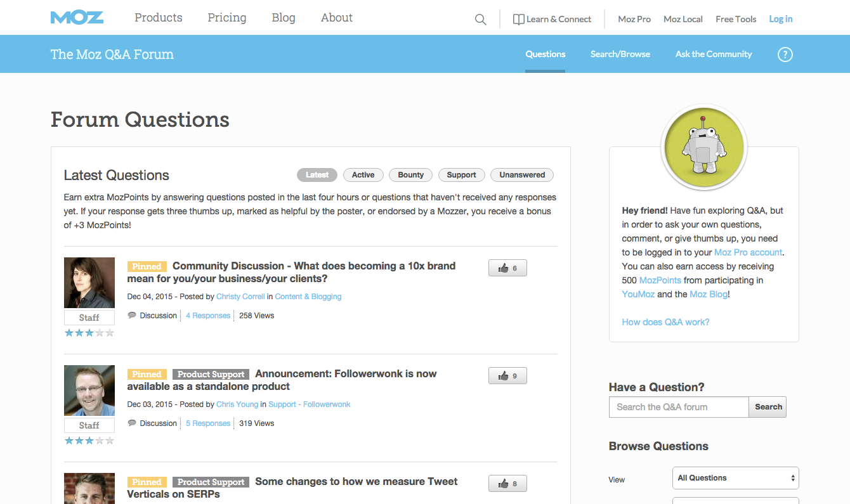Screen dimensions: 850x504
Task: Click MozPoints link in sidebar
Action: coord(660,280)
